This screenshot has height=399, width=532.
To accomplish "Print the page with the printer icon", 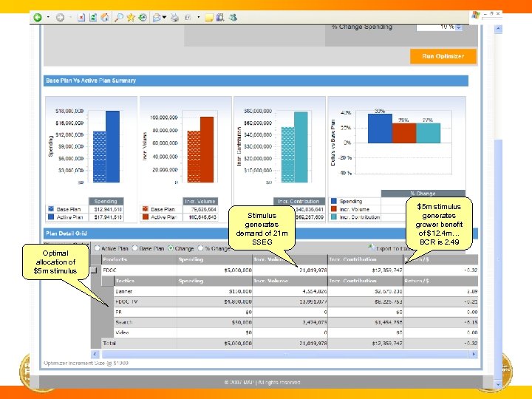I will 174,18.
